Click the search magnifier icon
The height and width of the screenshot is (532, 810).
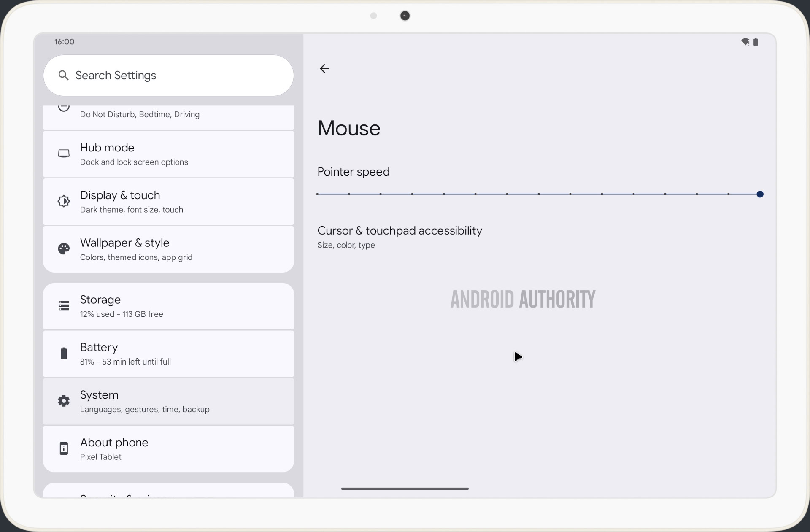63,75
